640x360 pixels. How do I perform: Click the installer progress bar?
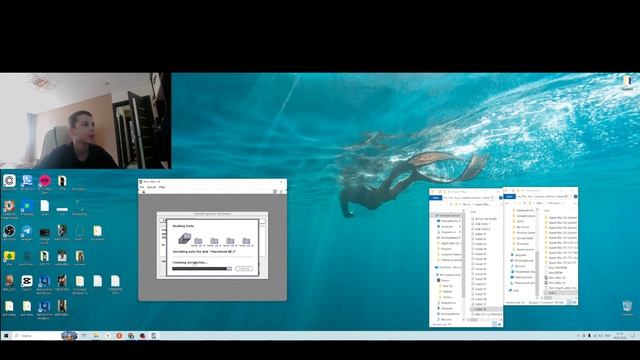pos(202,269)
